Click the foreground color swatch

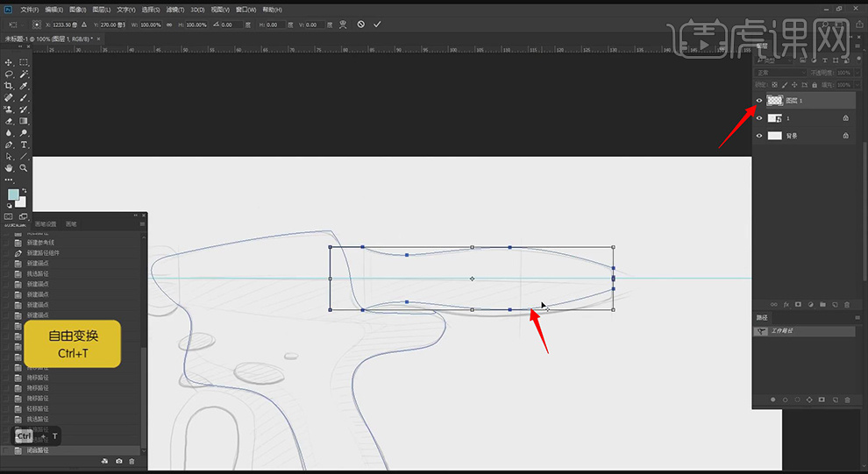point(13,195)
